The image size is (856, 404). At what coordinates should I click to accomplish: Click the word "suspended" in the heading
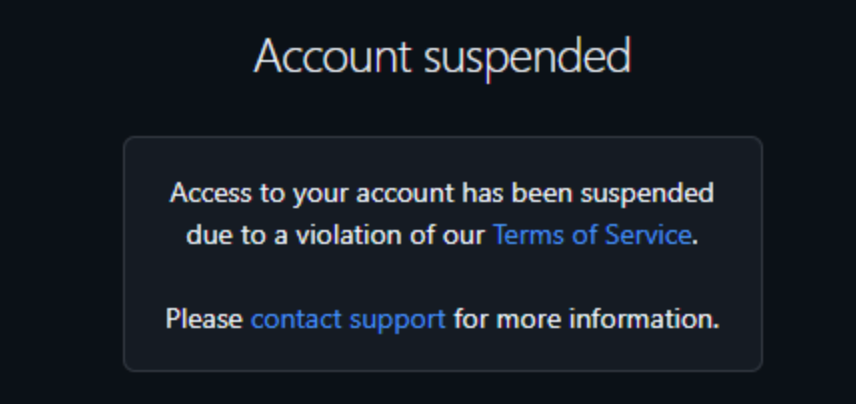pos(527,57)
